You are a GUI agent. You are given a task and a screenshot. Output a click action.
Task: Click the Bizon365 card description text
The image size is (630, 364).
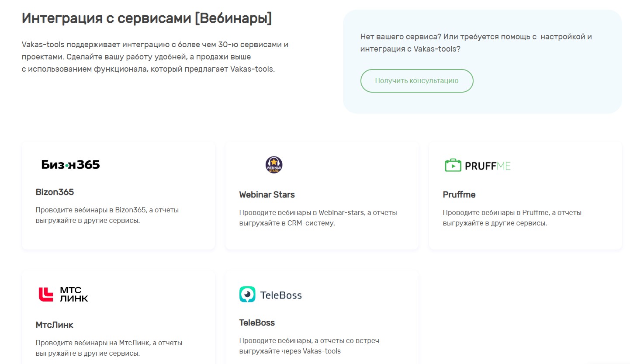pos(107,215)
